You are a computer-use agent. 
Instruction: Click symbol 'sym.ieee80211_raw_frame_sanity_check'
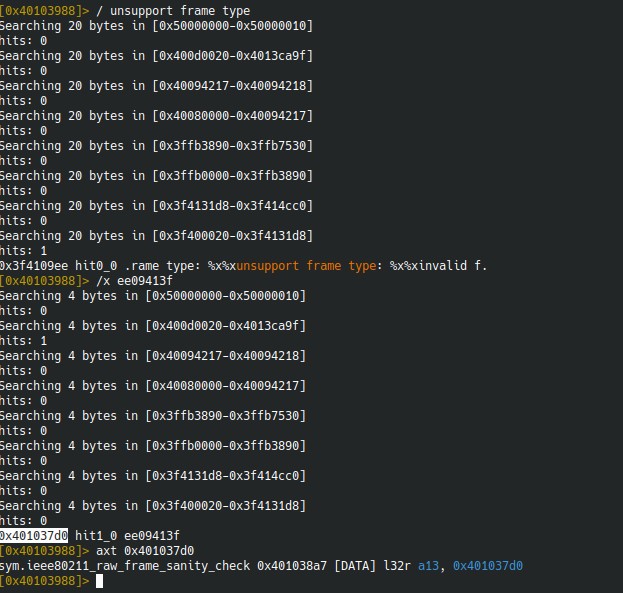125,566
